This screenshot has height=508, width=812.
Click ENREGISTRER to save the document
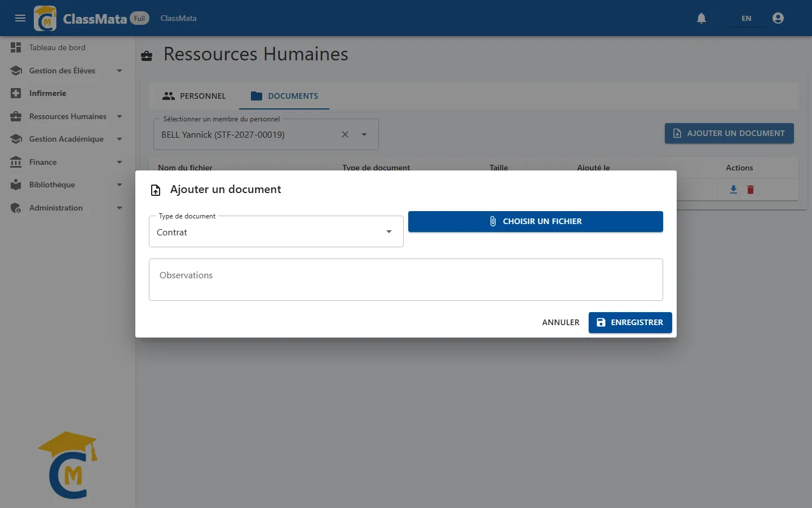(630, 322)
